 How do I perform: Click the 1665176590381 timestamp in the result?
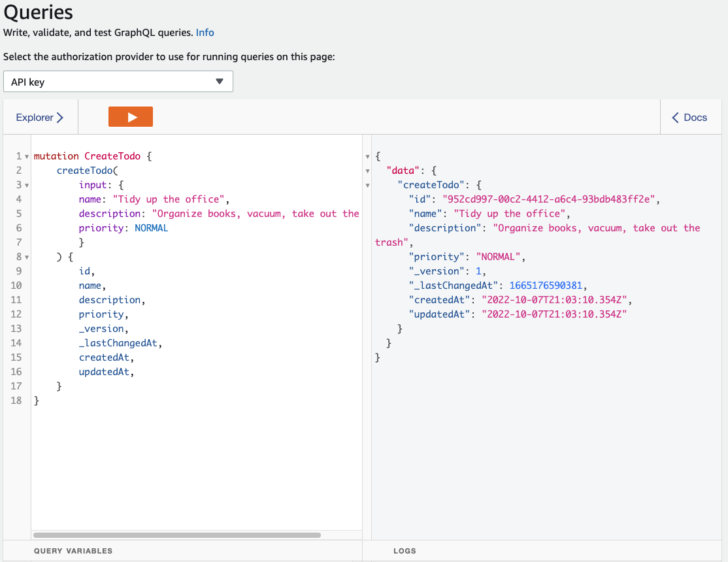tap(546, 286)
